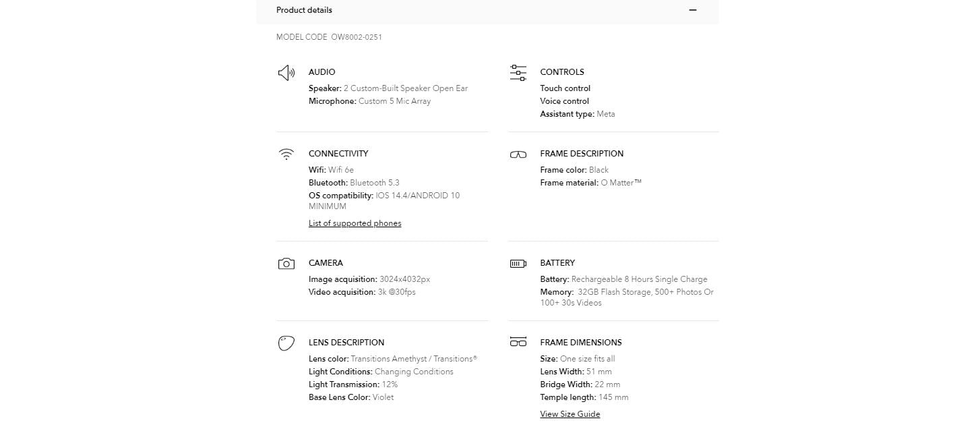
Task: Click the Frame Dimensions eyeglasses icon
Action: pos(518,343)
